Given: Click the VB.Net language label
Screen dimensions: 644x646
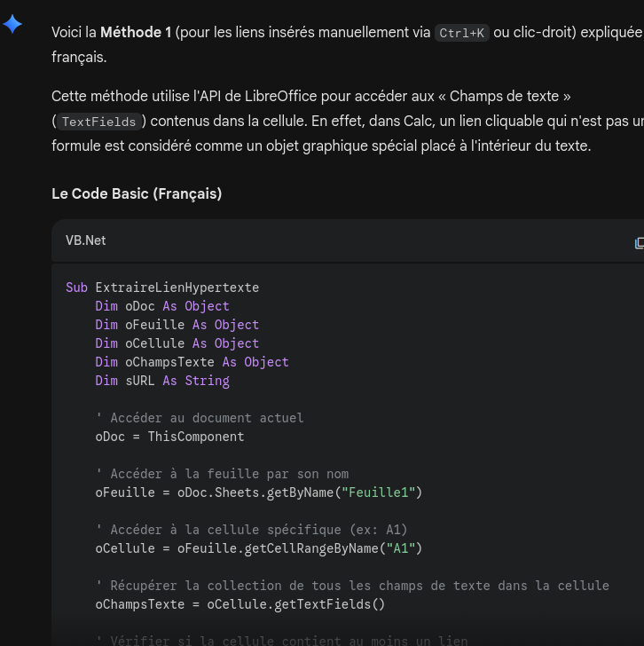Looking at the screenshot, I should tap(85, 240).
